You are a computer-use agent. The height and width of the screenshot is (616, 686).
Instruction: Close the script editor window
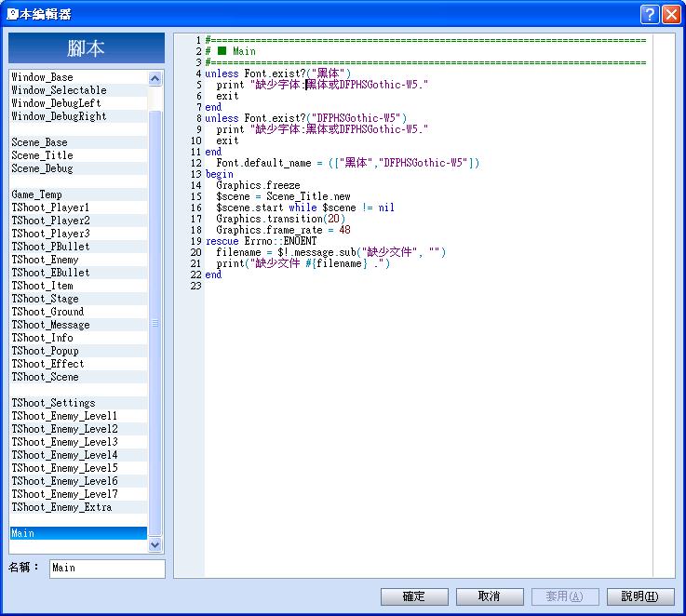[x=671, y=15]
